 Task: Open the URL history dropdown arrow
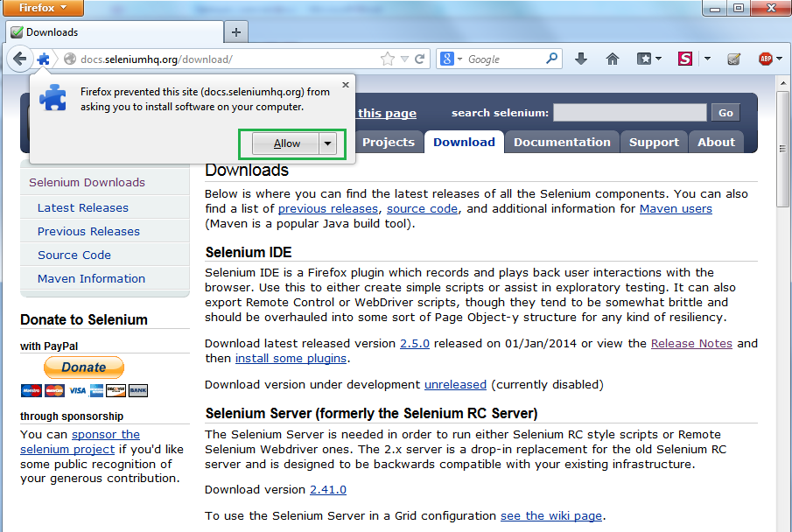tap(404, 59)
